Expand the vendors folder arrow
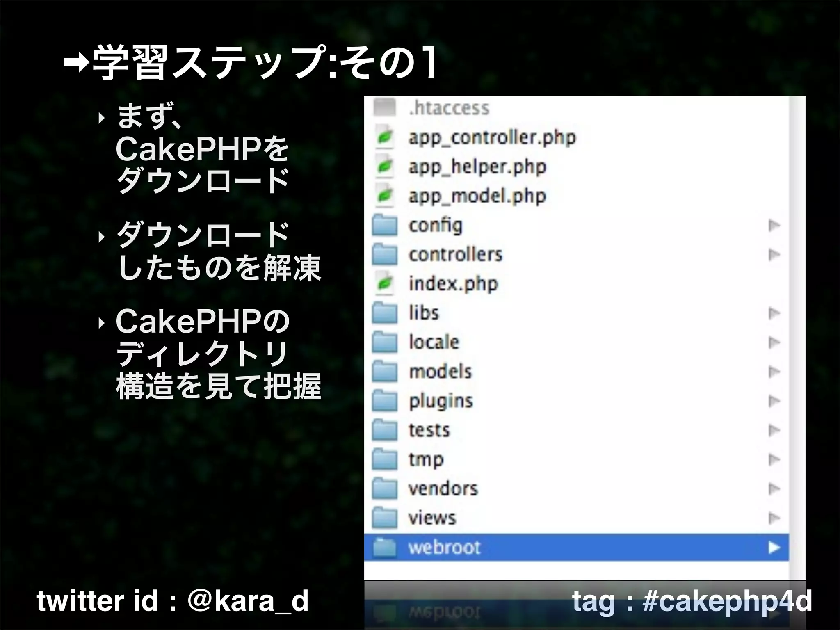Image resolution: width=840 pixels, height=630 pixels. coord(774,488)
